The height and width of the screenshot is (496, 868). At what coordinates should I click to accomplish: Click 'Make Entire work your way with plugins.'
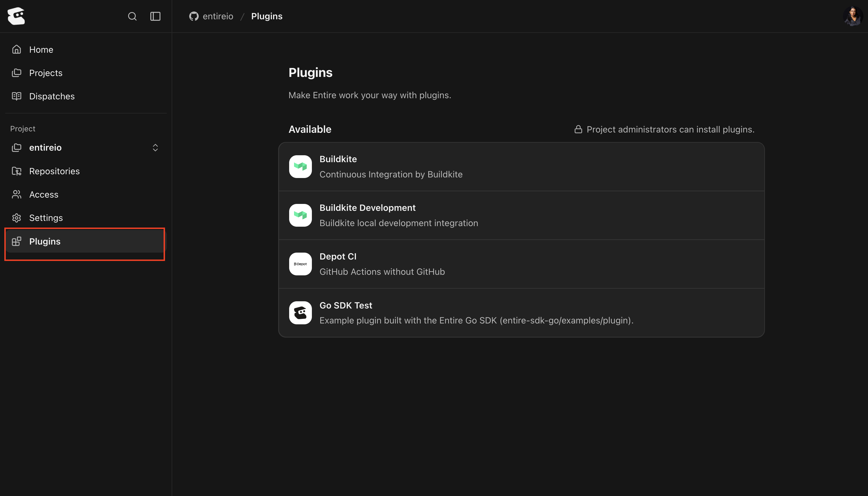(x=370, y=95)
